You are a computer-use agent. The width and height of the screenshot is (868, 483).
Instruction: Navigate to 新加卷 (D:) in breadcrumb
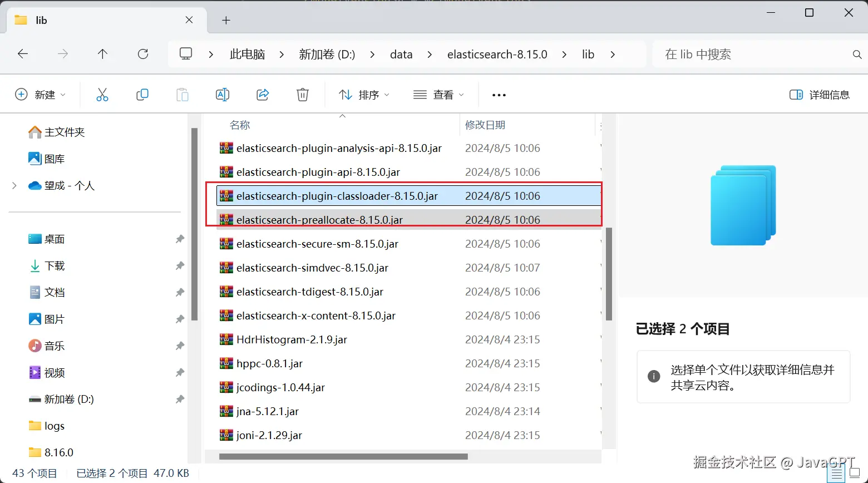click(327, 55)
